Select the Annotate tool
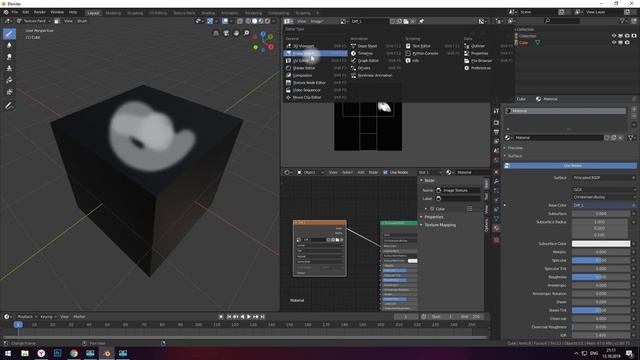Screen dimensions: 640x360 [9, 106]
